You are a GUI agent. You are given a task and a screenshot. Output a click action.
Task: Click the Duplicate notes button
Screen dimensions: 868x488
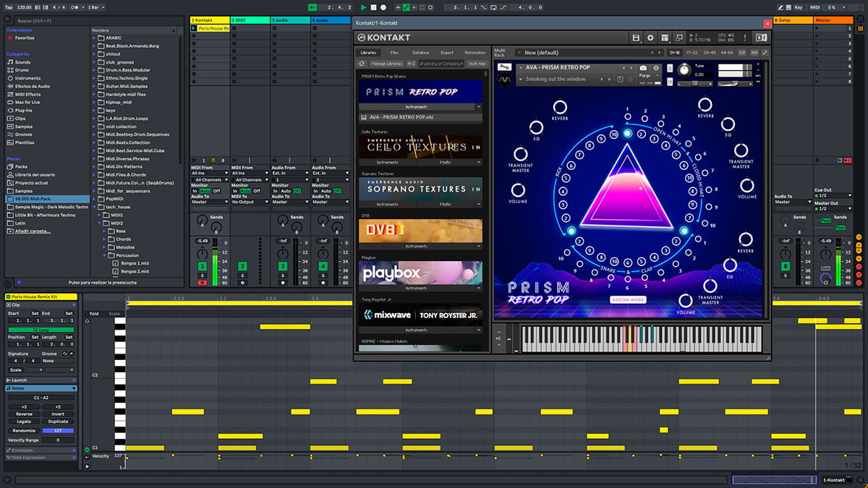click(x=58, y=421)
